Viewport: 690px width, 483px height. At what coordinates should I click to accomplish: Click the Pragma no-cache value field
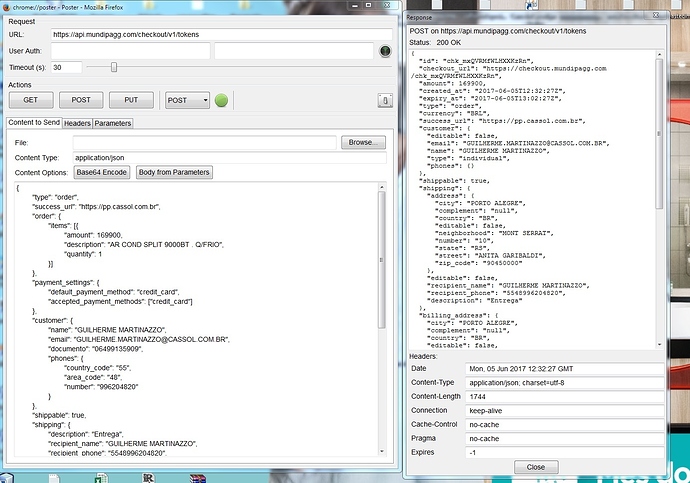coord(565,439)
